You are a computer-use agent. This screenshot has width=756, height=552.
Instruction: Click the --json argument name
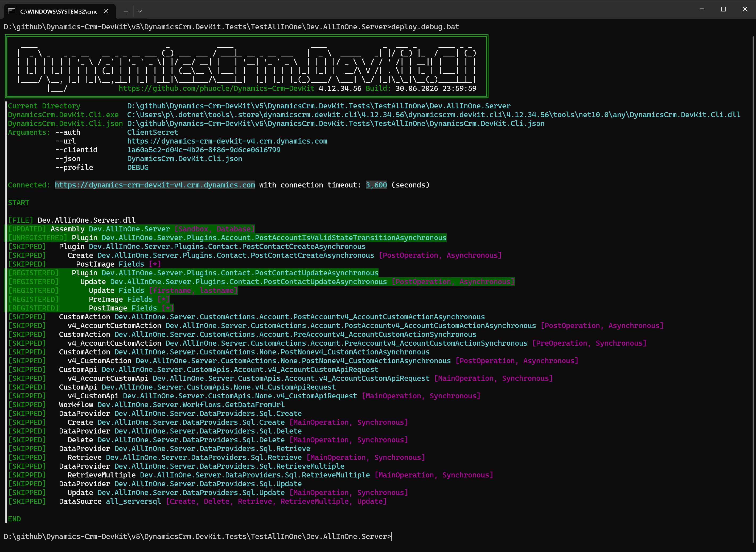(68, 159)
